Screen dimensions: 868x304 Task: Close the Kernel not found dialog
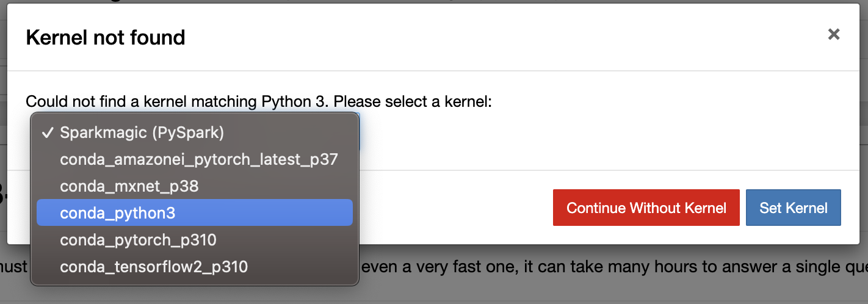tap(833, 35)
